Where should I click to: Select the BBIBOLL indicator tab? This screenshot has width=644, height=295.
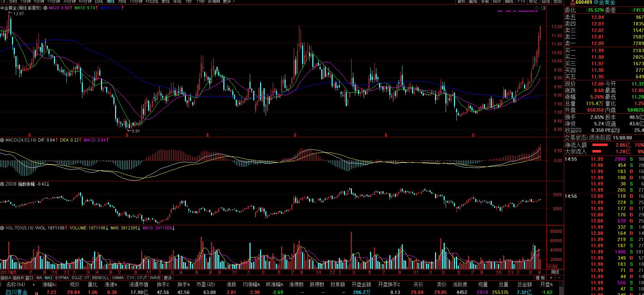pyautogui.click(x=100, y=278)
